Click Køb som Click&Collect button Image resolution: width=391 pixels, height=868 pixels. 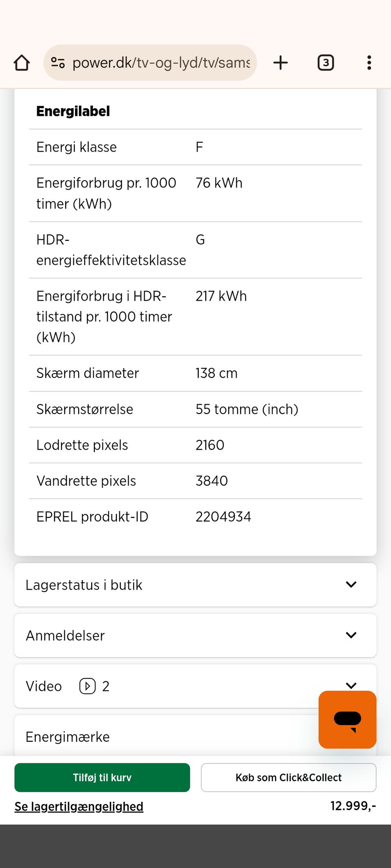[x=288, y=777]
